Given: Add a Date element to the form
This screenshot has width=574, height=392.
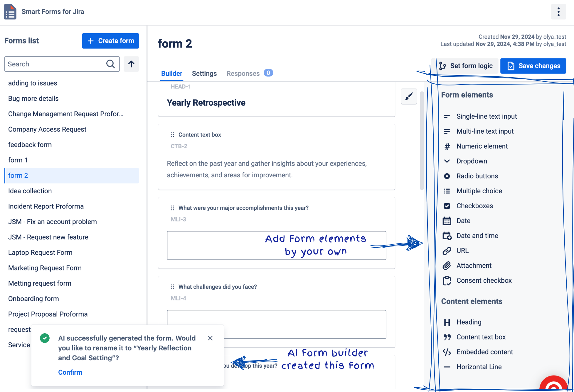Looking at the screenshot, I should click(x=463, y=221).
